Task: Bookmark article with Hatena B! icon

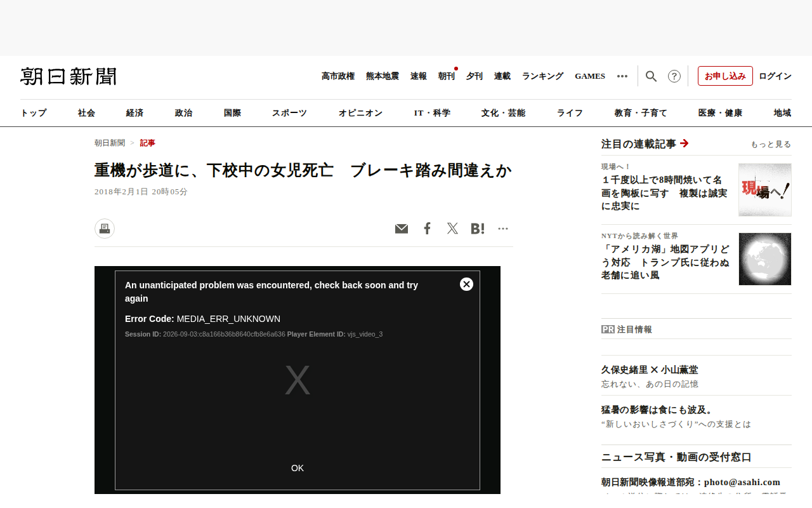Action: [478, 229]
